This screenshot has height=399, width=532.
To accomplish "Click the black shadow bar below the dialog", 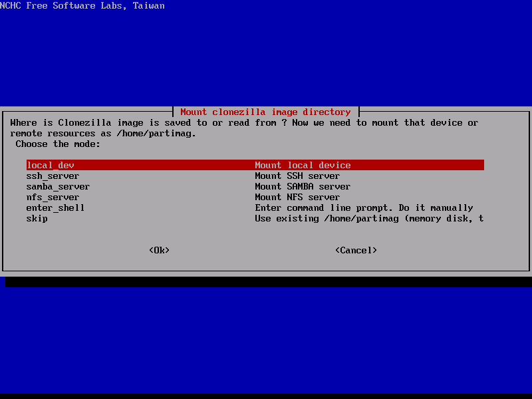I will (266, 282).
